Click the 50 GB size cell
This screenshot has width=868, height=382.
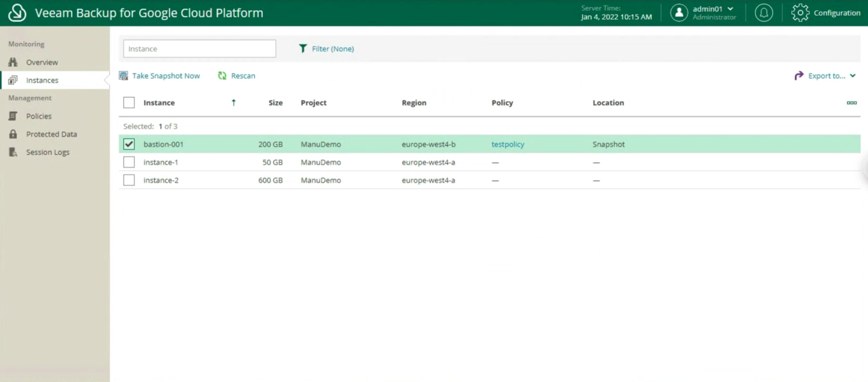[273, 162]
